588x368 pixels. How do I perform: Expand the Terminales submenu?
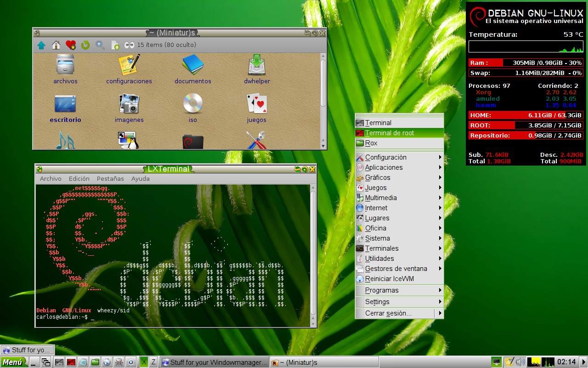(399, 248)
